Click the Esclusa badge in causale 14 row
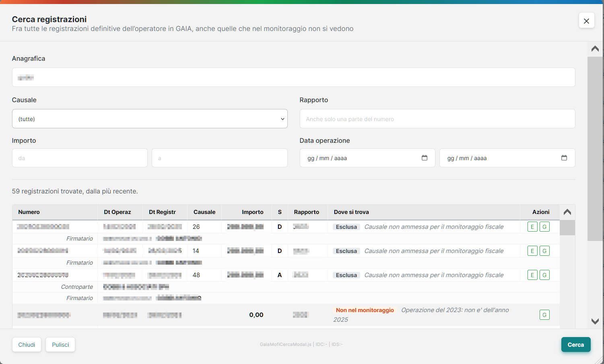 tap(346, 251)
